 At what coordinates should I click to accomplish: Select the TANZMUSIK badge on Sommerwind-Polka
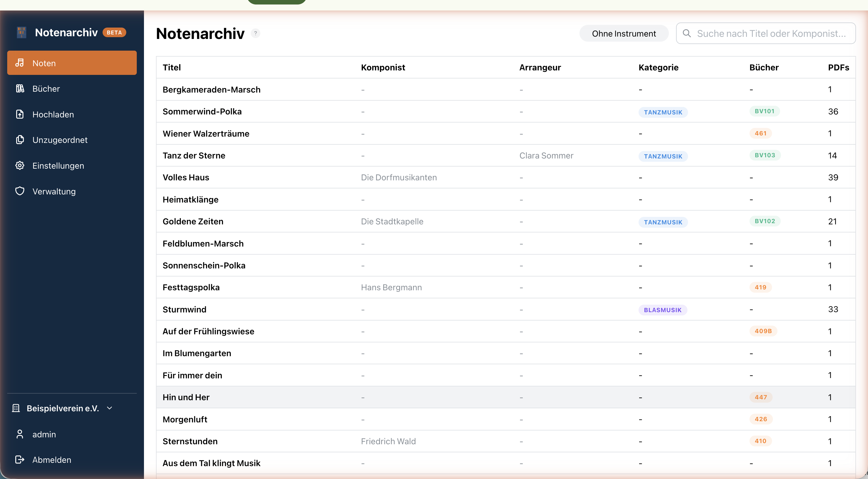point(663,112)
